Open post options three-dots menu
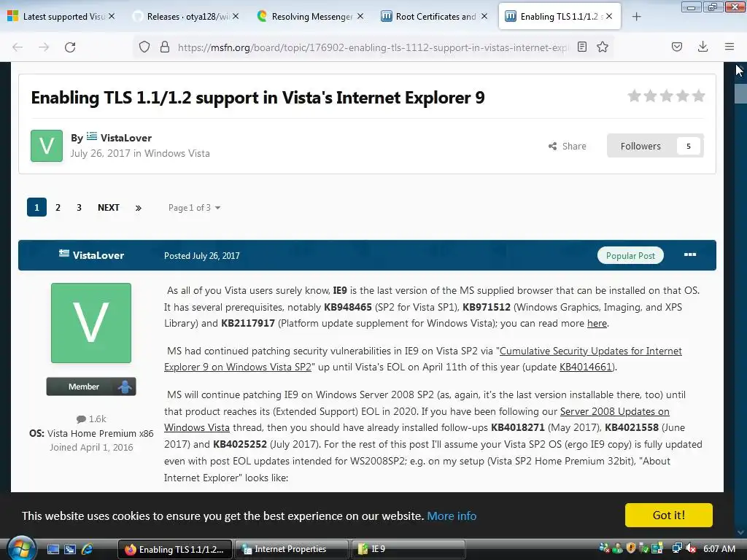Screen dimensions: 747x560 (x=690, y=254)
